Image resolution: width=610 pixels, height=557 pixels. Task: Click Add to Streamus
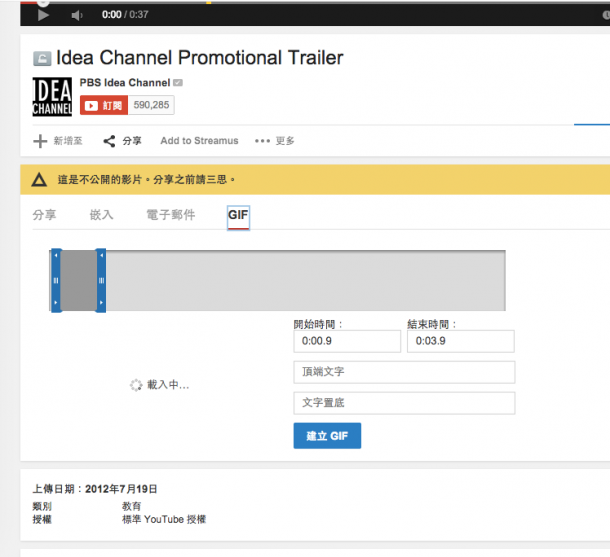tap(199, 141)
